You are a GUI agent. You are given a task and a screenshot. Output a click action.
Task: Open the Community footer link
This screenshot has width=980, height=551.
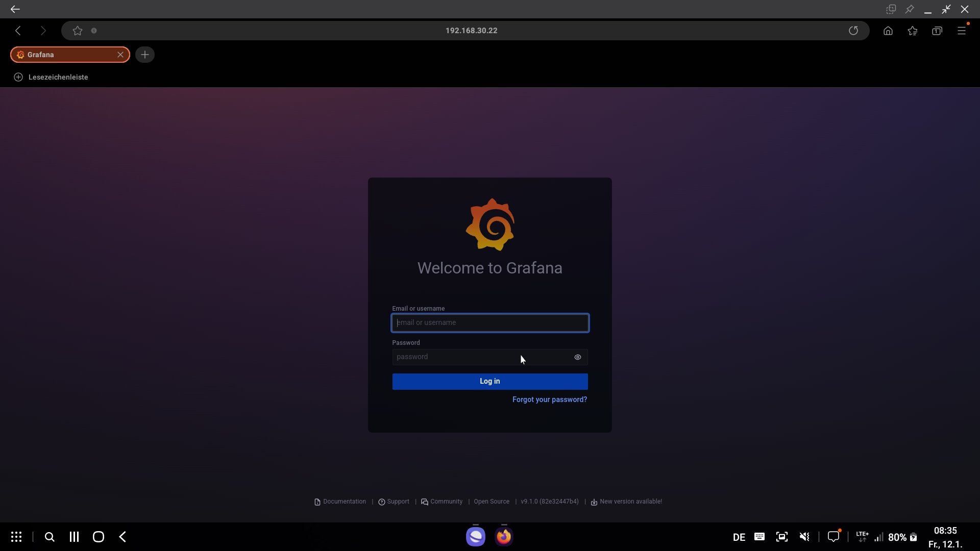446,502
